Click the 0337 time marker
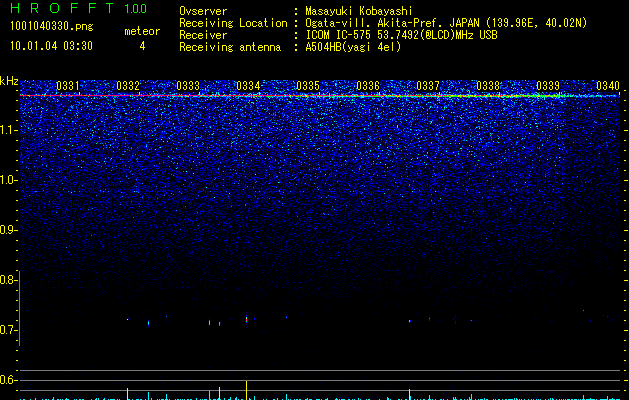 (x=428, y=86)
